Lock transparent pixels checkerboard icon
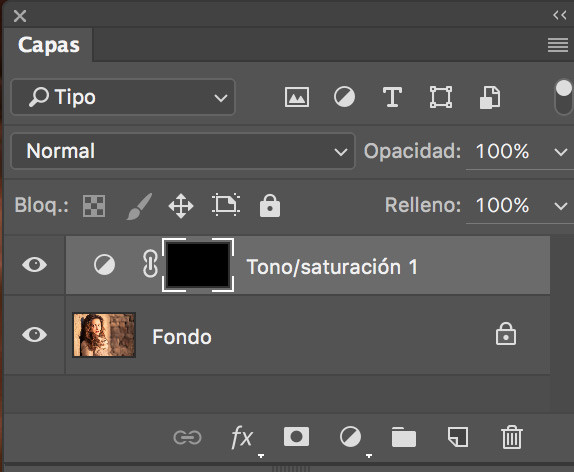Image resolution: width=574 pixels, height=472 pixels. (94, 206)
